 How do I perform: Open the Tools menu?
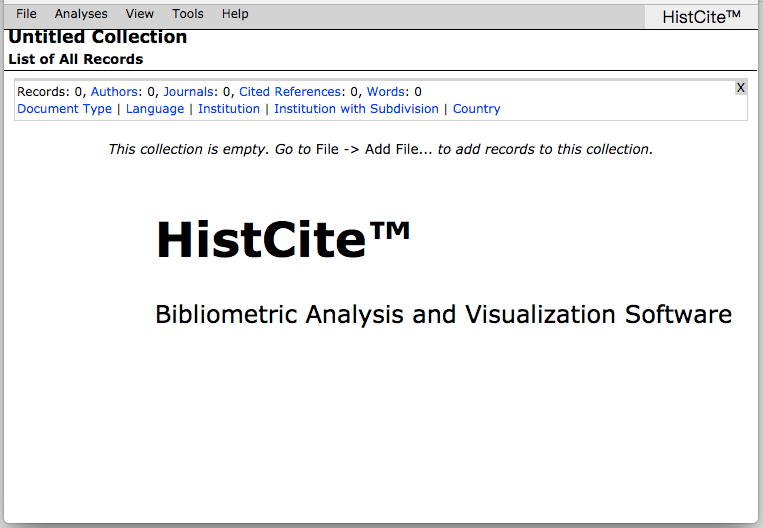[x=188, y=14]
